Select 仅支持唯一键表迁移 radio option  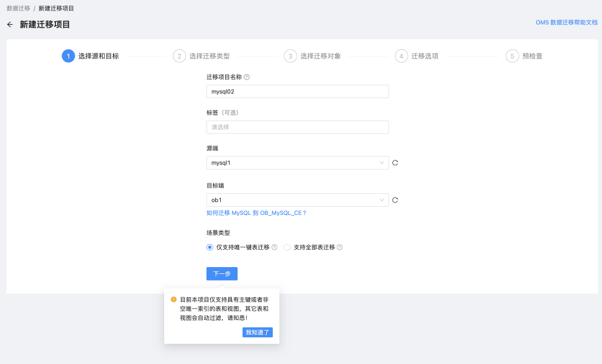coord(210,247)
